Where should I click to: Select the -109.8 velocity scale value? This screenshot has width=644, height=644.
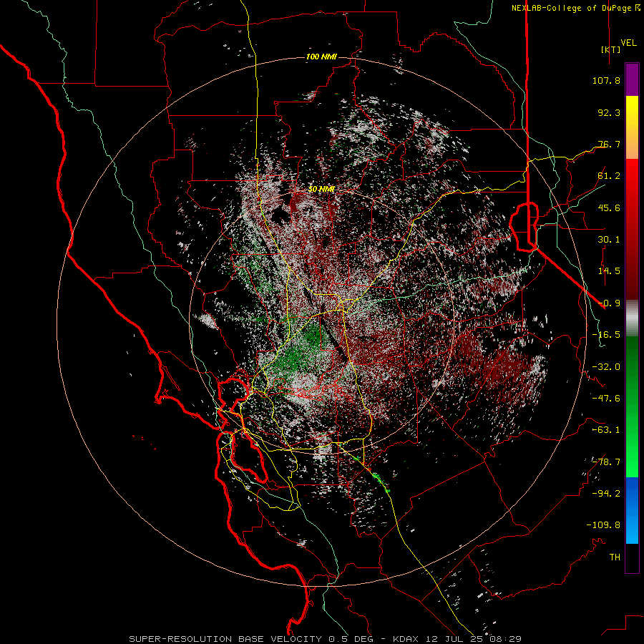coord(603,525)
